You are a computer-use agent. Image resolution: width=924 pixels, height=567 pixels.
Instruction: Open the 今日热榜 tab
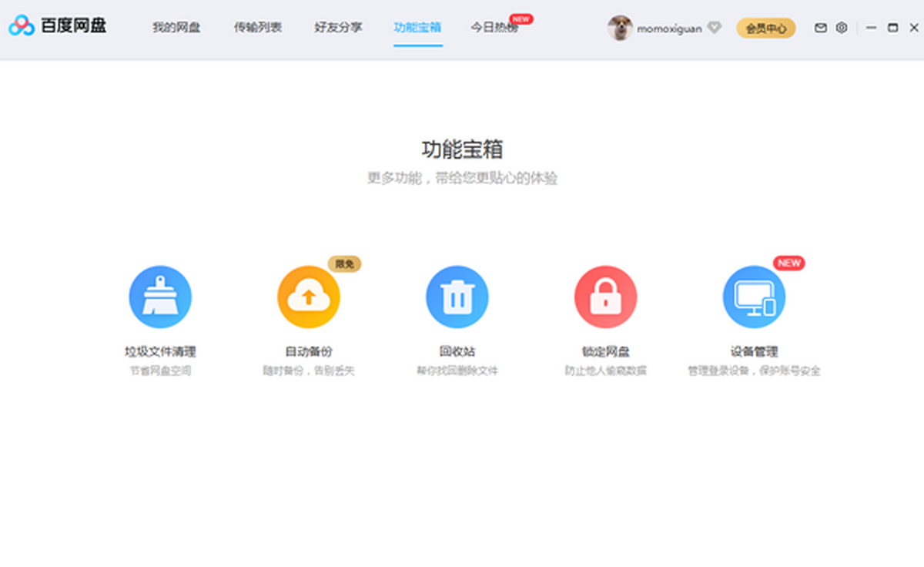pos(494,28)
